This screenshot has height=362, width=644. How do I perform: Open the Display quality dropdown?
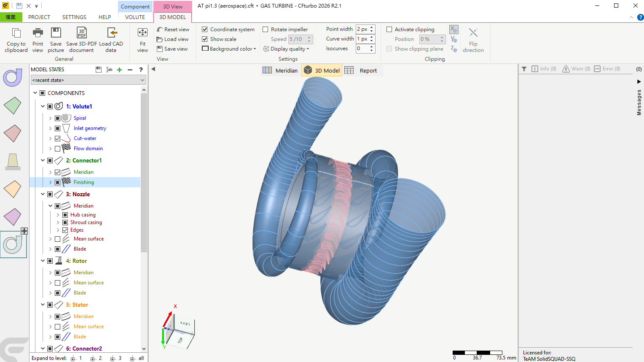pyautogui.click(x=286, y=49)
